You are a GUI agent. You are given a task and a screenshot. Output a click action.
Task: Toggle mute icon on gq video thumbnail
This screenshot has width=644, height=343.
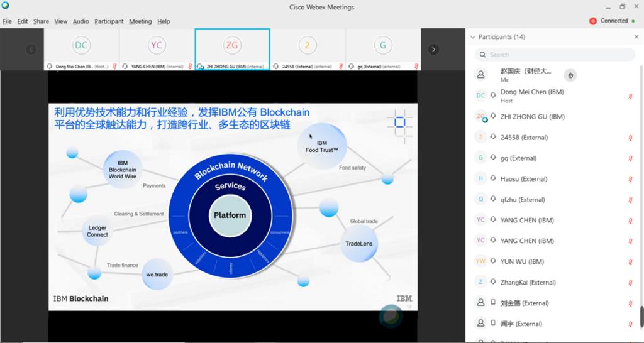(x=416, y=66)
